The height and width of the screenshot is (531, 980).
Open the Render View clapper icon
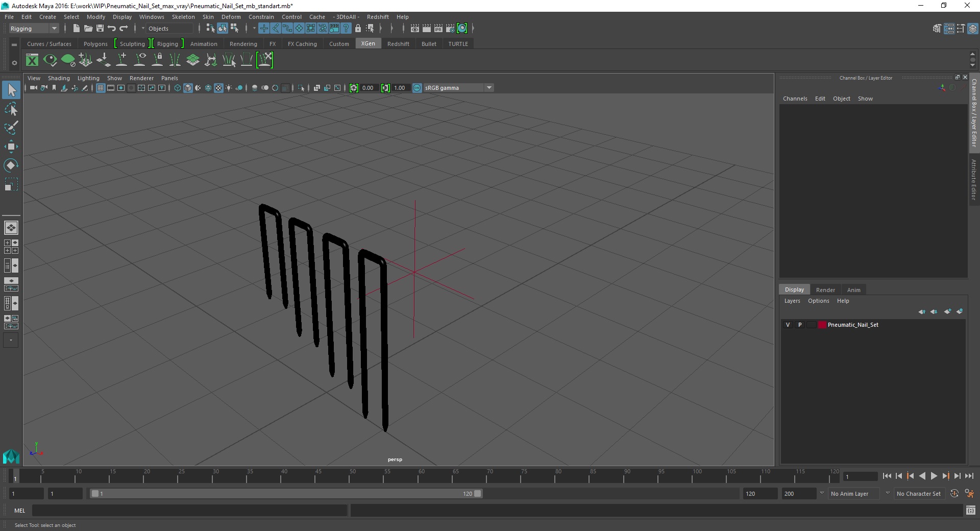tap(415, 29)
